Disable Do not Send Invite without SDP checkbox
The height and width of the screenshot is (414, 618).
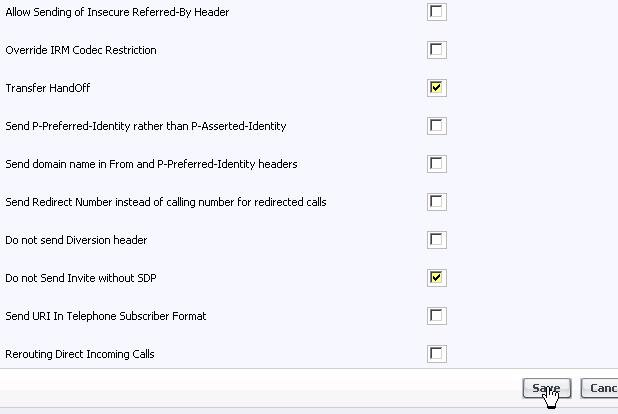click(436, 278)
